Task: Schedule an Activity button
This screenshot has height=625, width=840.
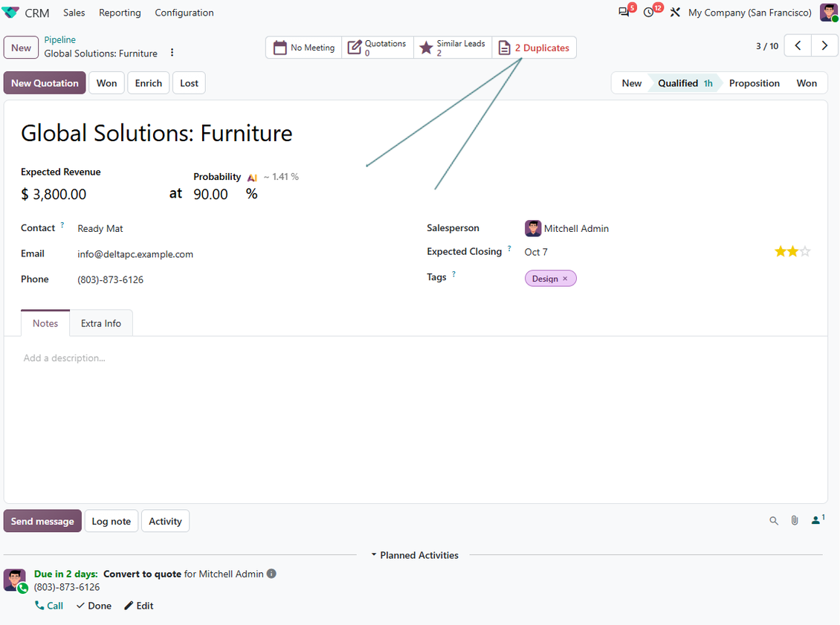Action: [x=165, y=521]
